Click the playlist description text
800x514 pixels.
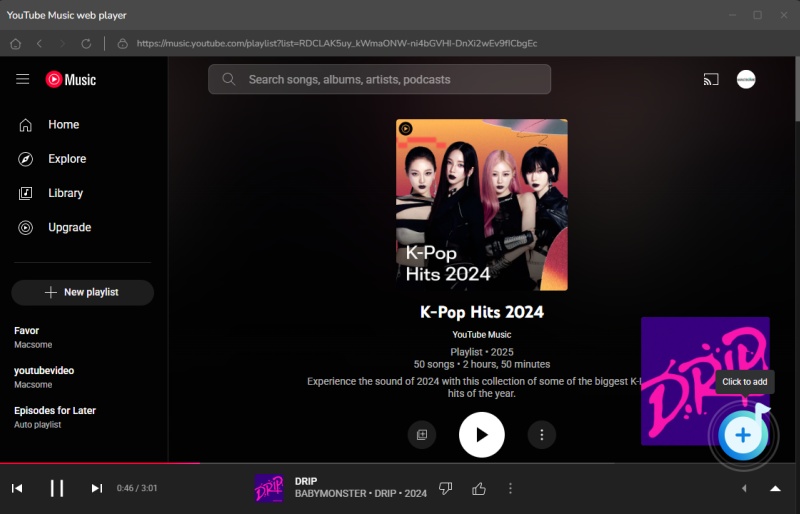point(474,387)
